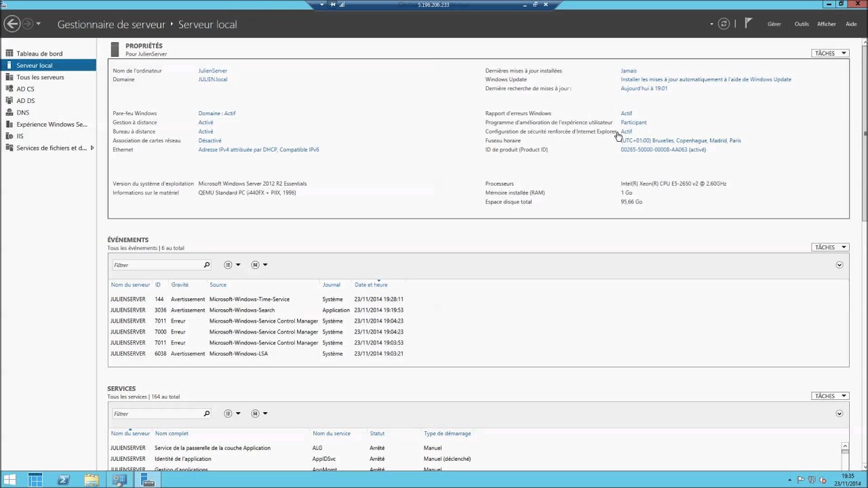Open the DNS role page
The width and height of the screenshot is (868, 488).
coord(22,113)
